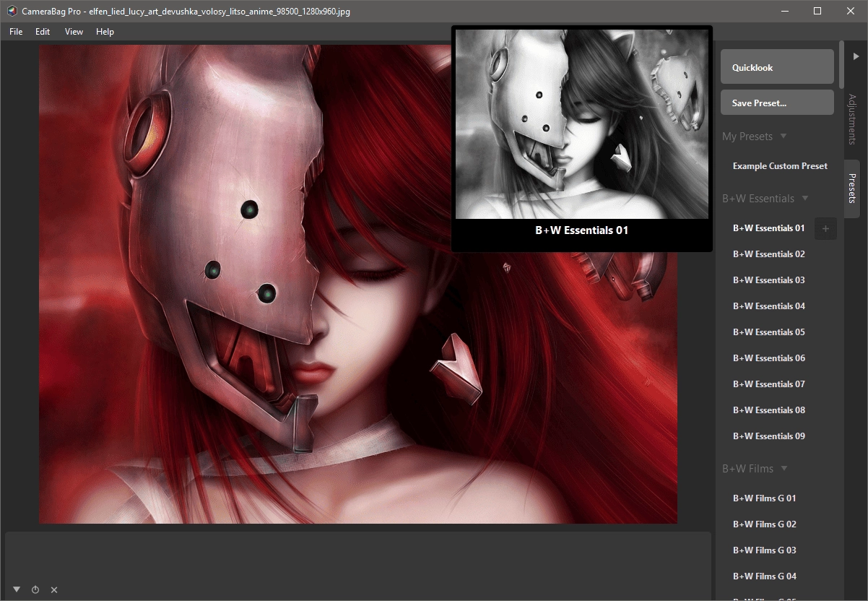Screen dimensions: 868x601
Task: Close the CameraBag Pro window
Action: (851, 11)
